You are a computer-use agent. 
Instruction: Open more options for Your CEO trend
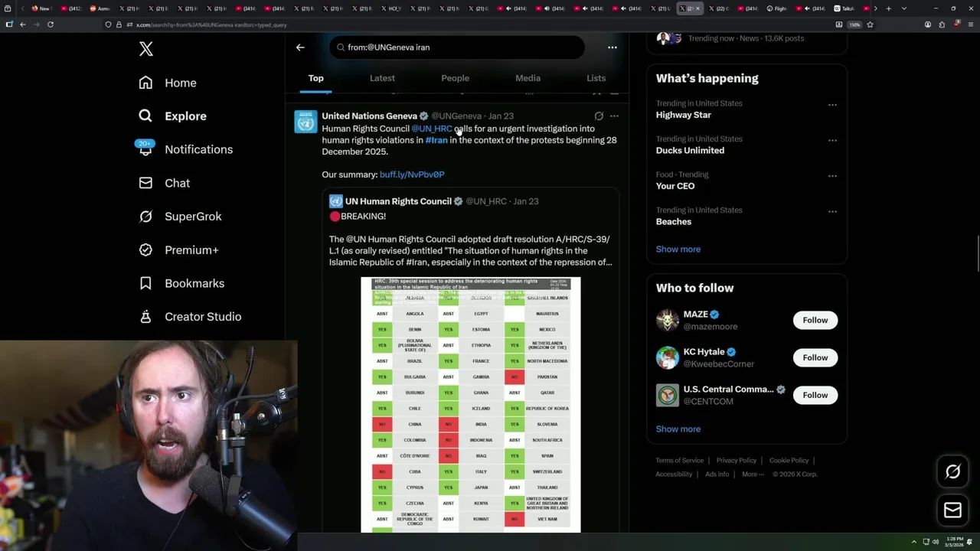(832, 176)
